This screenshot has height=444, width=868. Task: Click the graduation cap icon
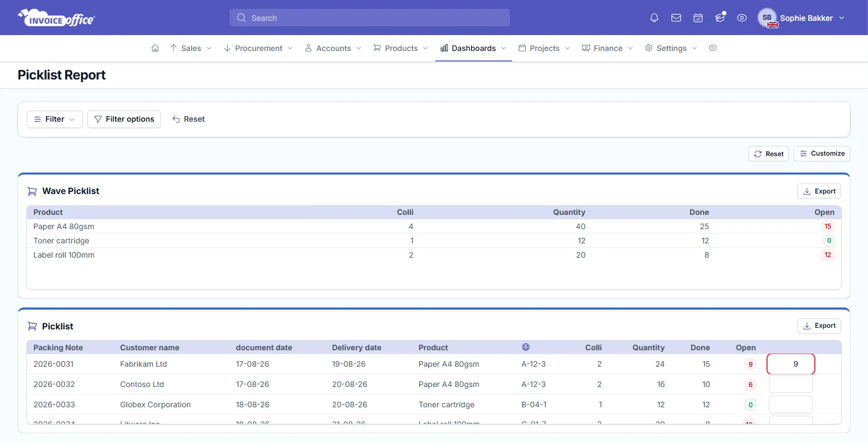click(x=720, y=18)
